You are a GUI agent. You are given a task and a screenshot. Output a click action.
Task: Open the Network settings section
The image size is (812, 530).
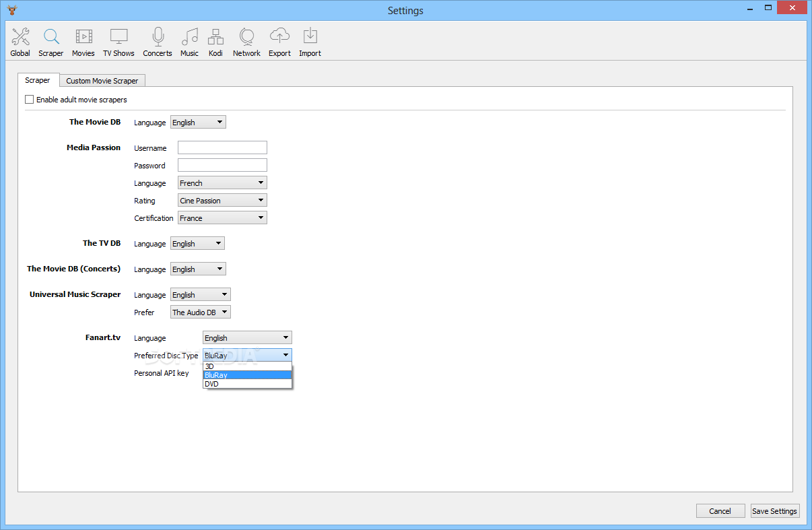(246, 42)
